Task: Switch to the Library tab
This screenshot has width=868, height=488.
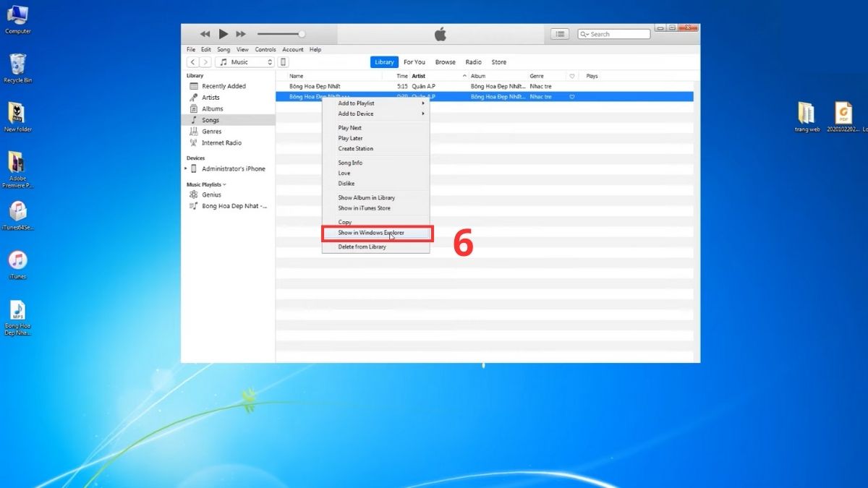Action: [x=384, y=62]
